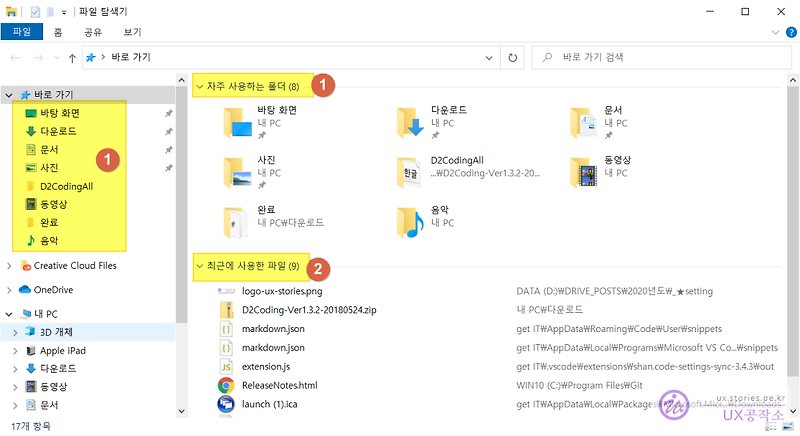Viewport: 800px width, 436px height.
Task: Select the 동영상 folder icon in content
Action: tap(584, 173)
